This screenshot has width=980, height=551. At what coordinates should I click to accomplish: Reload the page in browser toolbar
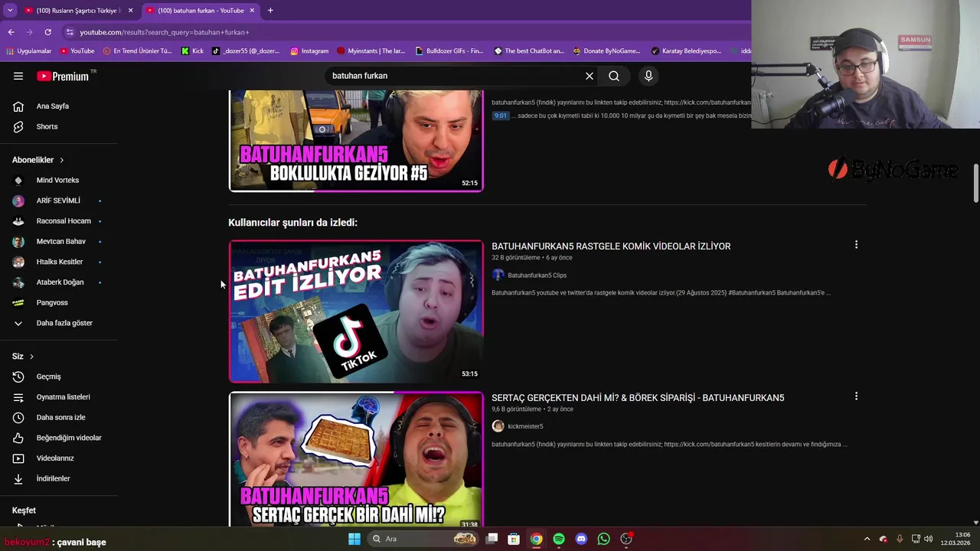[x=47, y=32]
